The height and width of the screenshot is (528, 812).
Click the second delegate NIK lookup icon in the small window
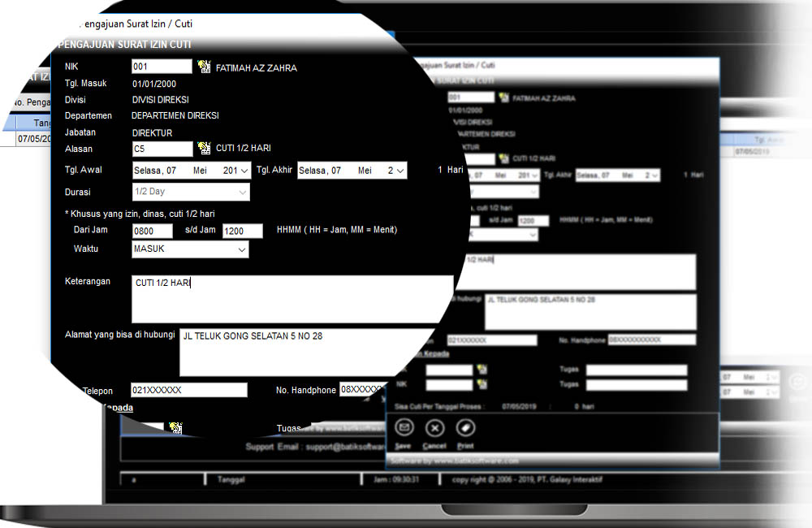pos(482,384)
